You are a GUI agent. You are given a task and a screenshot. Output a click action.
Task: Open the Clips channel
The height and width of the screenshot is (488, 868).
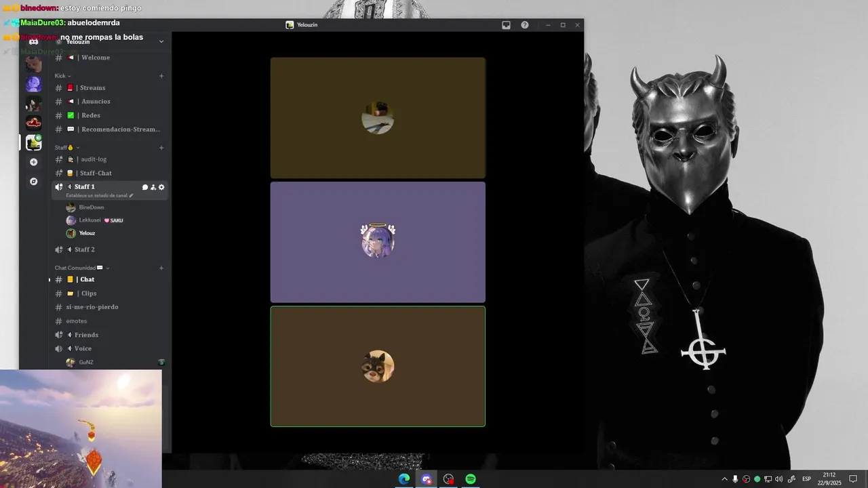pos(109,293)
